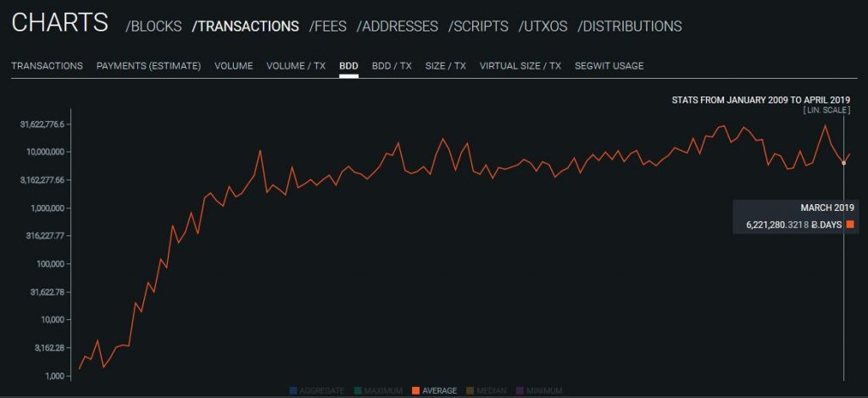Show the Size / TX chart tab
This screenshot has height=398, width=868.
[x=445, y=66]
